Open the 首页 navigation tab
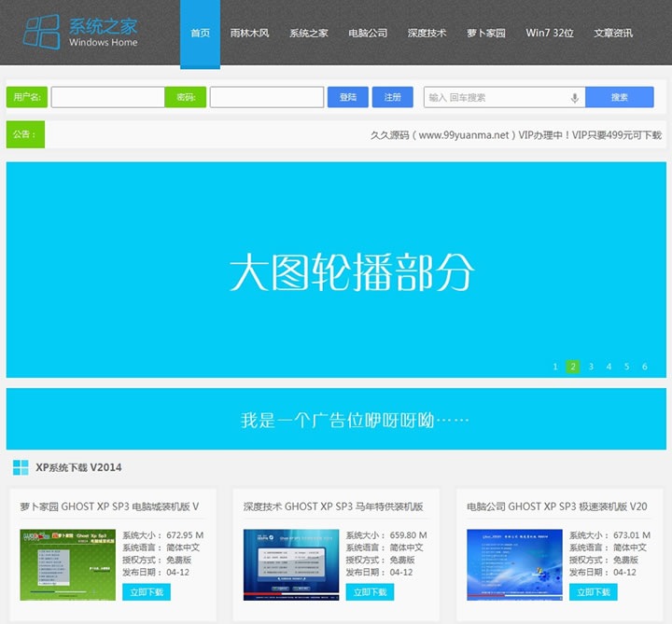Image resolution: width=672 pixels, height=624 pixels. 200,34
